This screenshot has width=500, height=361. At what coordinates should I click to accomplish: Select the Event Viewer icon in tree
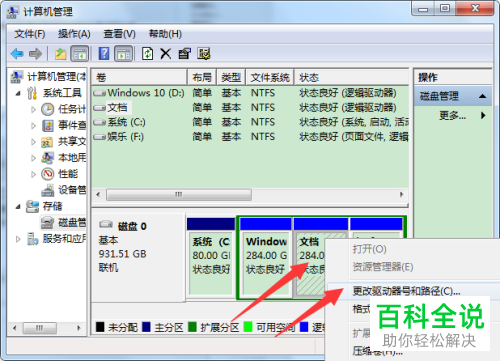(47, 125)
